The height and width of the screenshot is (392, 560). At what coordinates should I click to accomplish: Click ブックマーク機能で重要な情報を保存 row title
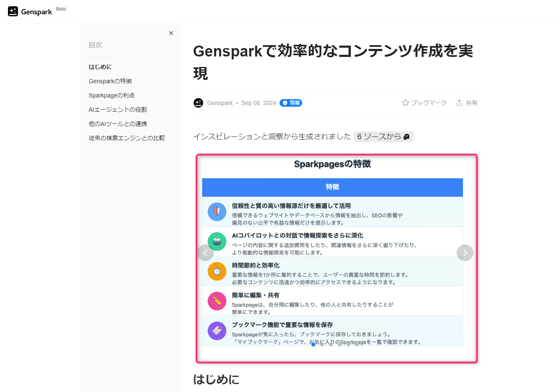pos(283,325)
